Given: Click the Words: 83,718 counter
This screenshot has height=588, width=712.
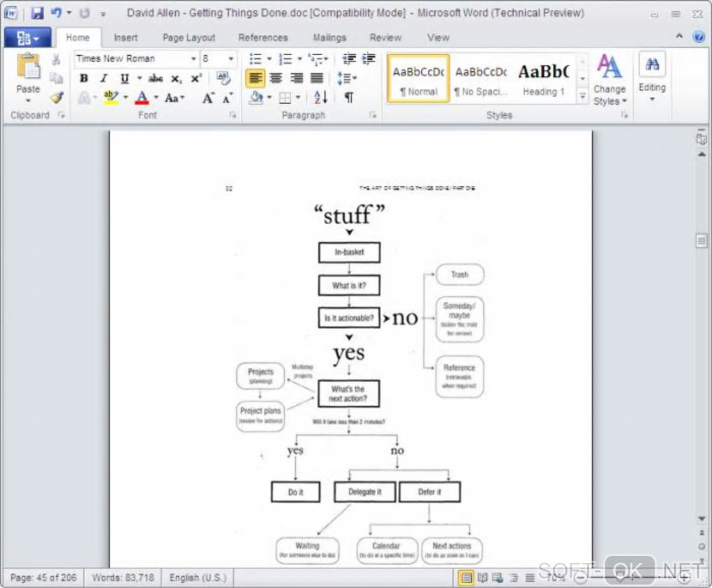Looking at the screenshot, I should [123, 578].
